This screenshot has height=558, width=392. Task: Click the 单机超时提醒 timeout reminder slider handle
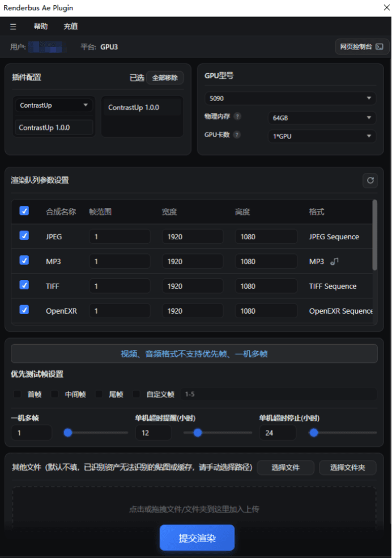point(198,433)
